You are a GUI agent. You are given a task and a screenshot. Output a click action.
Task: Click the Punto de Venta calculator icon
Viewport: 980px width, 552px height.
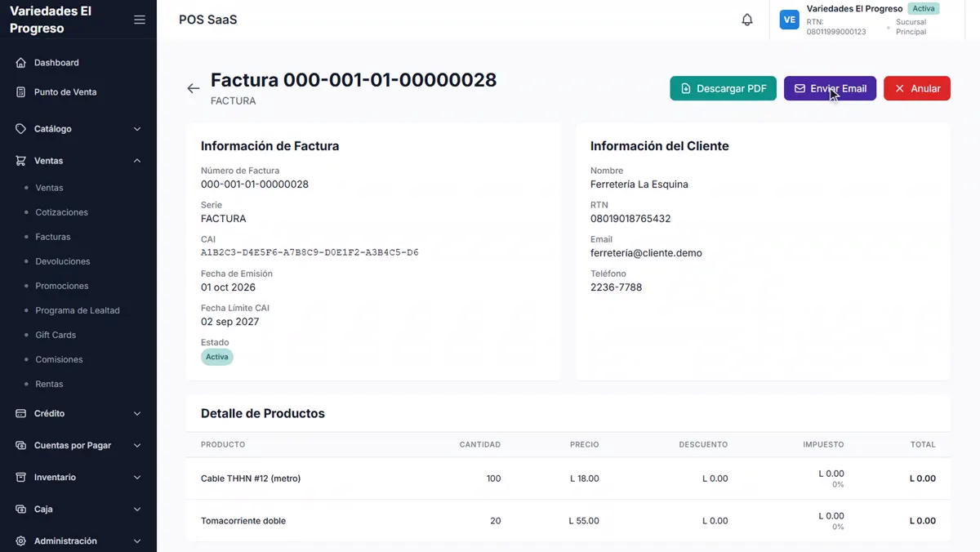[21, 92]
